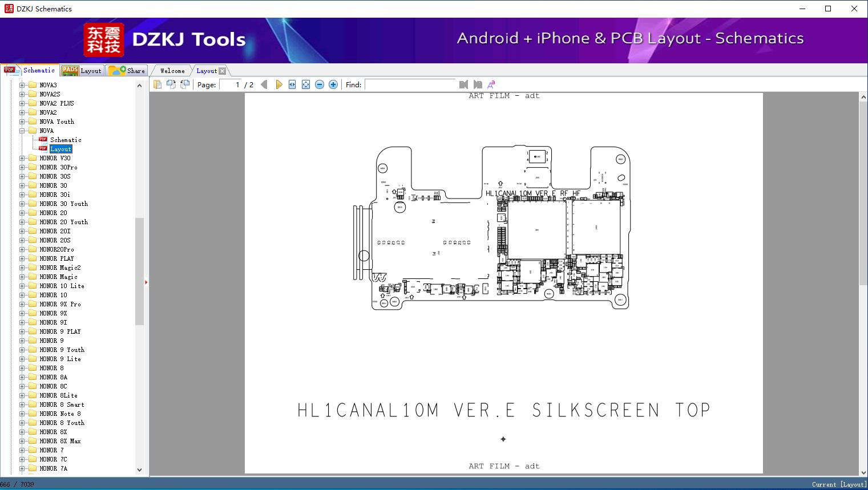Select the HONOR 8Lite folder

click(58, 395)
